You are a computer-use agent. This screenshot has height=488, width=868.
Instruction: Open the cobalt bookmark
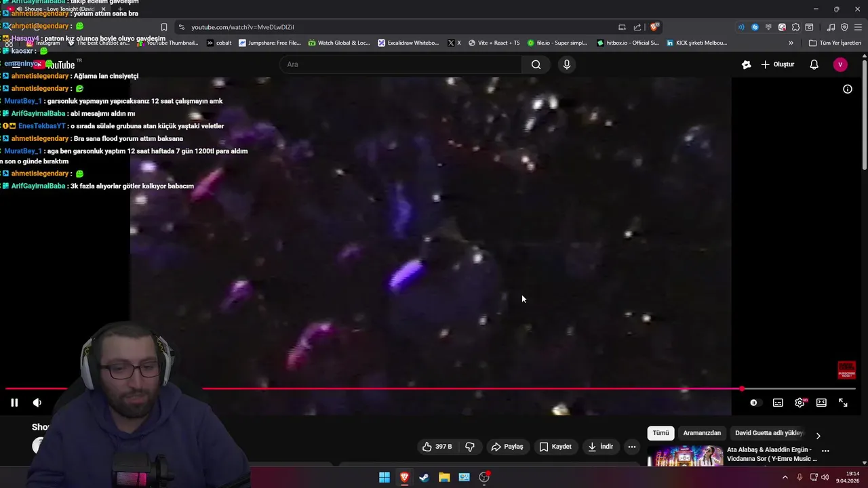pyautogui.click(x=219, y=43)
